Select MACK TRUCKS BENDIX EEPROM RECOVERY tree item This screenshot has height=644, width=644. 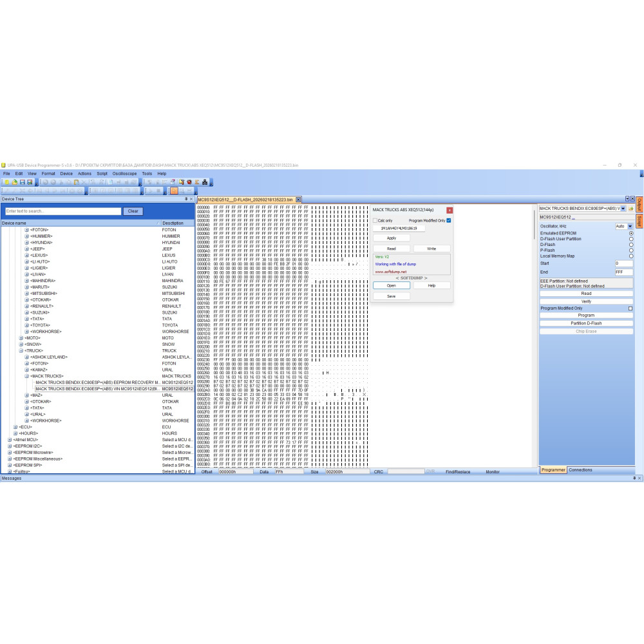point(98,383)
